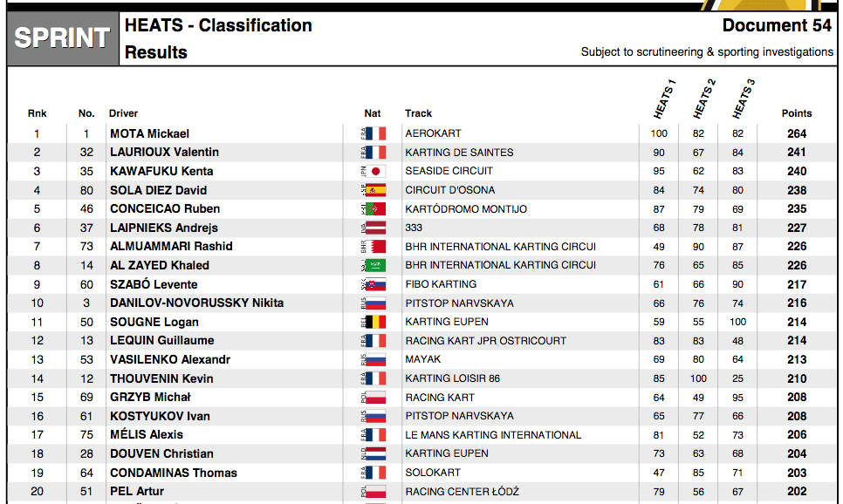Click the Points column header
The image size is (843, 504).
click(796, 113)
